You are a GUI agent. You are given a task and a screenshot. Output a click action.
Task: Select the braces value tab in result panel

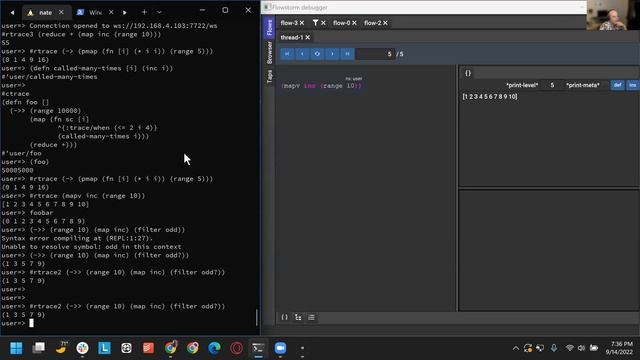click(468, 73)
